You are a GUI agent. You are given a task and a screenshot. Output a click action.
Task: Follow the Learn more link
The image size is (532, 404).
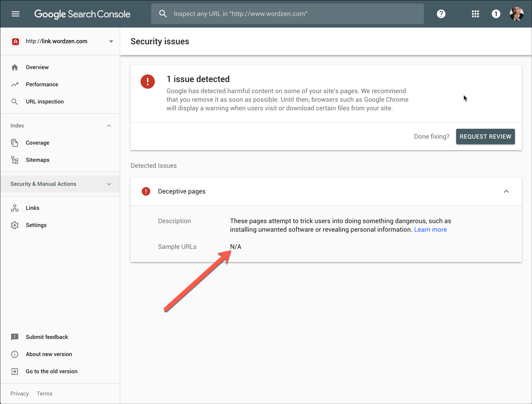click(430, 229)
